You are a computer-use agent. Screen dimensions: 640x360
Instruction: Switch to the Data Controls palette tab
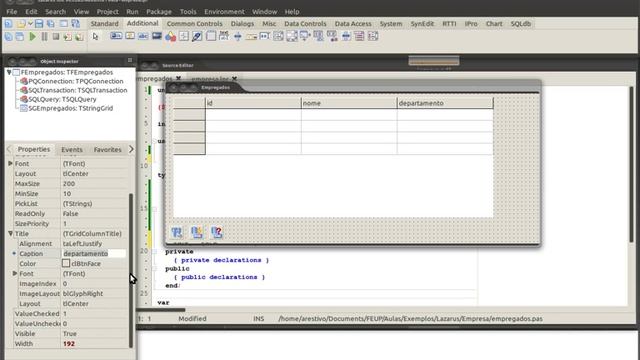[x=305, y=24]
